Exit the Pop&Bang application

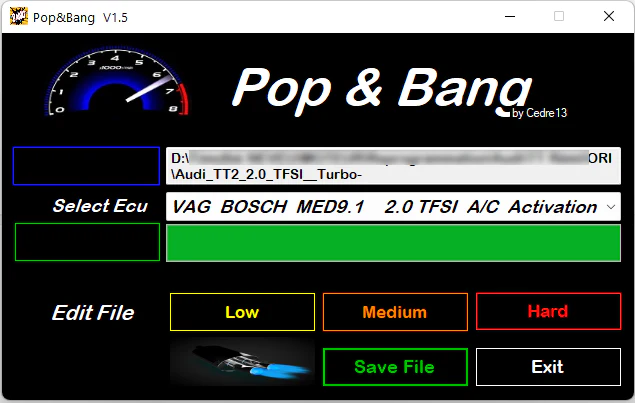click(548, 367)
